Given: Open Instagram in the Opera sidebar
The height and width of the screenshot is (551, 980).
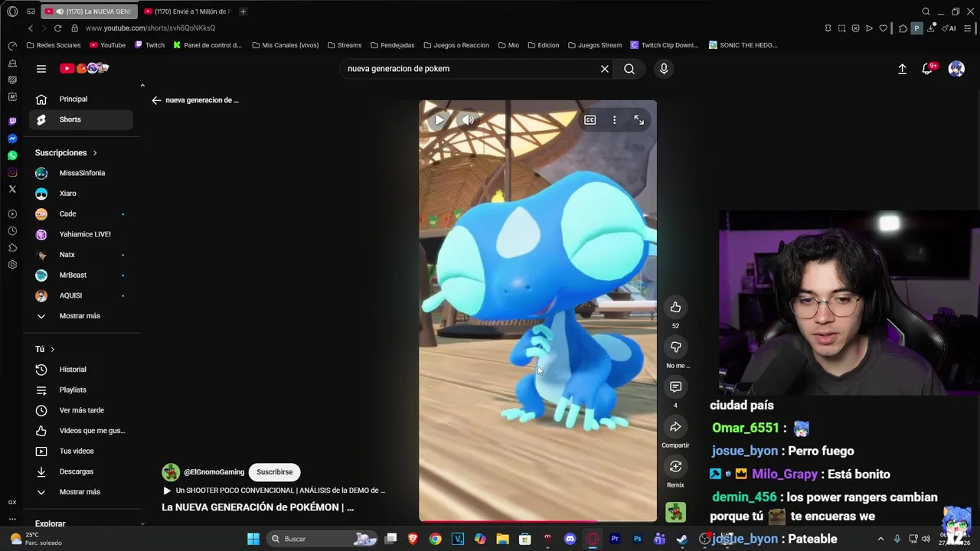Looking at the screenshot, I should [12, 172].
